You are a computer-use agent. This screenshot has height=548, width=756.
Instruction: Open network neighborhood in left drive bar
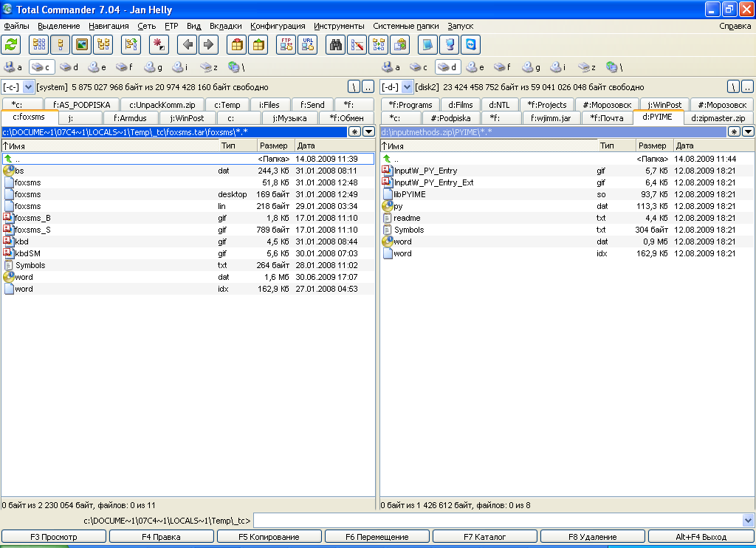[x=237, y=67]
